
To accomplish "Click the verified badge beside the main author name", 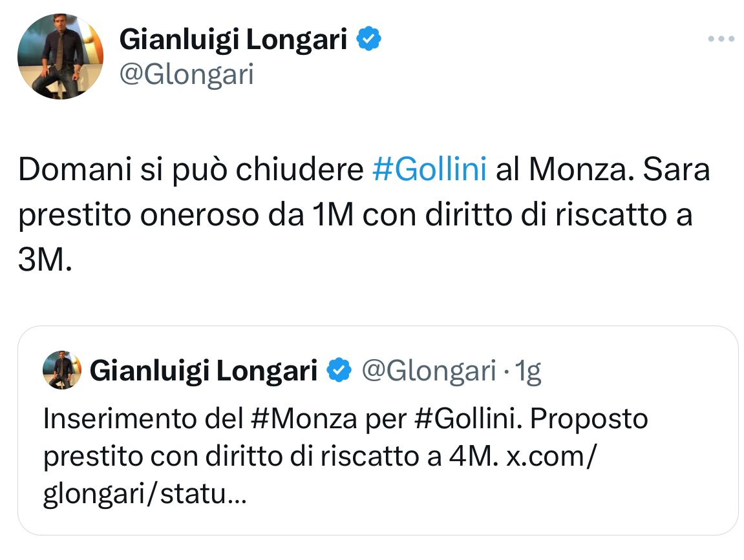I will (x=370, y=41).
